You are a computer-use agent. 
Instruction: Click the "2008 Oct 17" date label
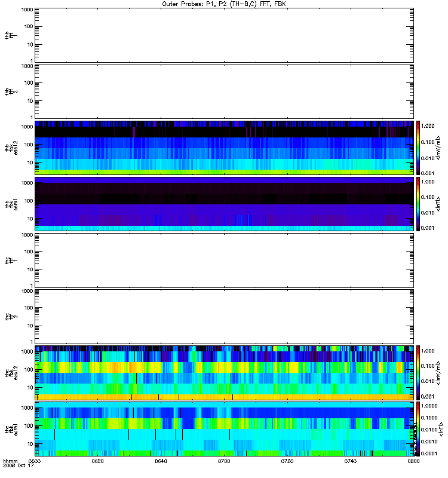click(19, 466)
